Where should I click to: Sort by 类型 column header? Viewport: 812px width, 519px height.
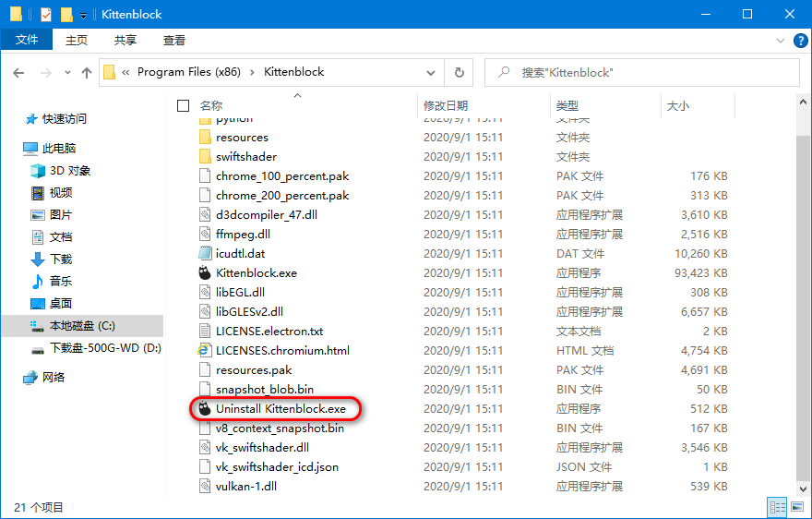pyautogui.click(x=567, y=106)
